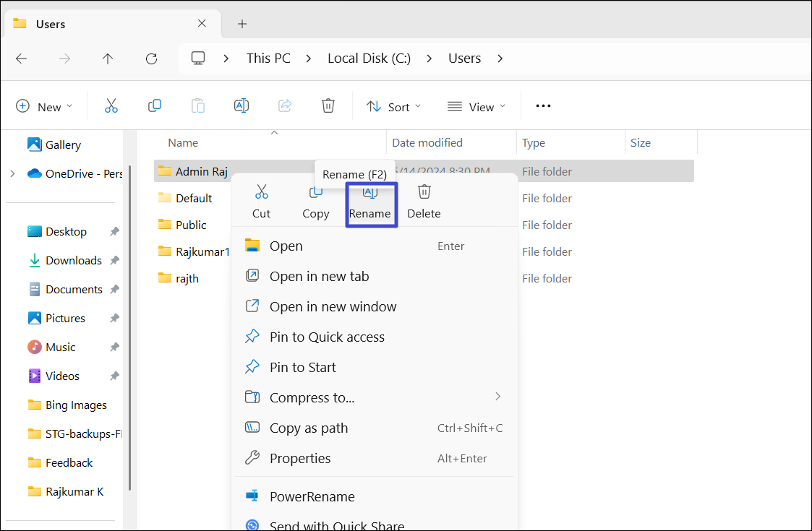
Task: Open Downloads in the sidebar
Action: point(73,260)
